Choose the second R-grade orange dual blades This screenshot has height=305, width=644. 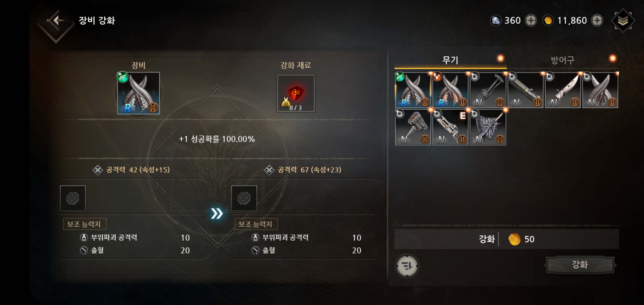(450, 90)
